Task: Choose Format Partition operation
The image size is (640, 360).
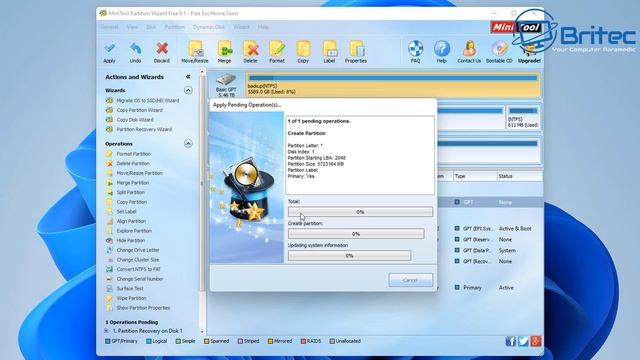Action: 133,154
